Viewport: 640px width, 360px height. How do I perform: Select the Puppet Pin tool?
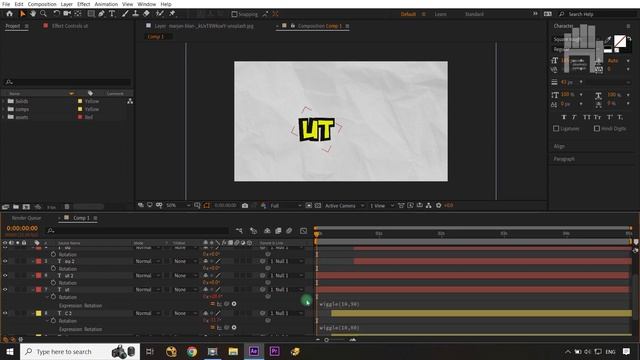[172, 14]
